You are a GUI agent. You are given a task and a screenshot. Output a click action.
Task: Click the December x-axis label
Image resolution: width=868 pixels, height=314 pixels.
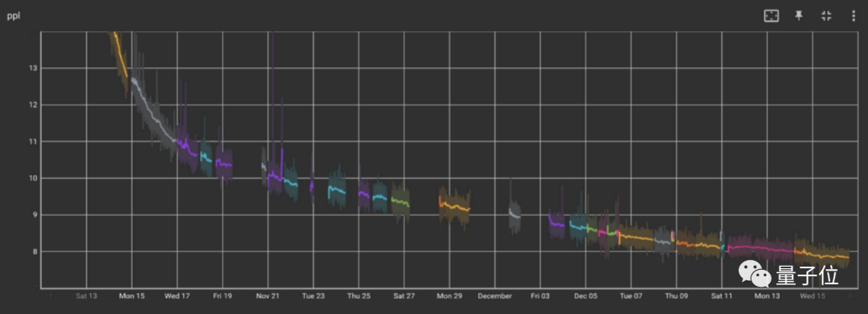tap(495, 296)
